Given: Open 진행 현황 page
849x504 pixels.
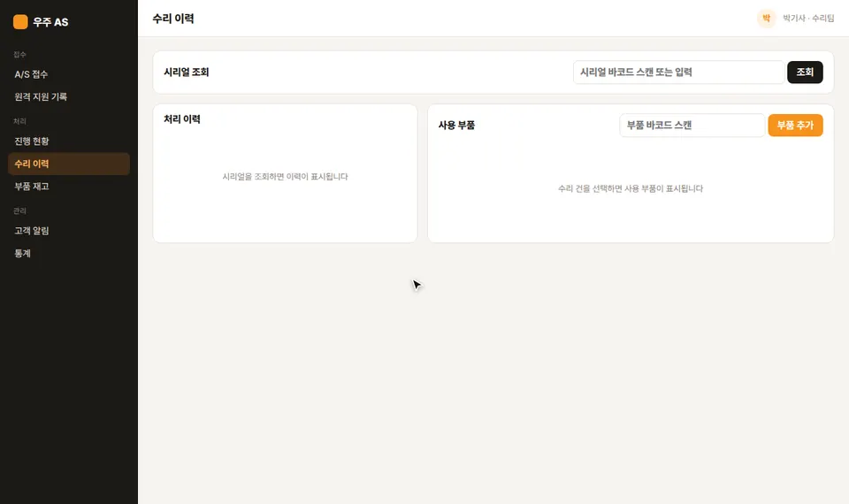Looking at the screenshot, I should click(69, 141).
